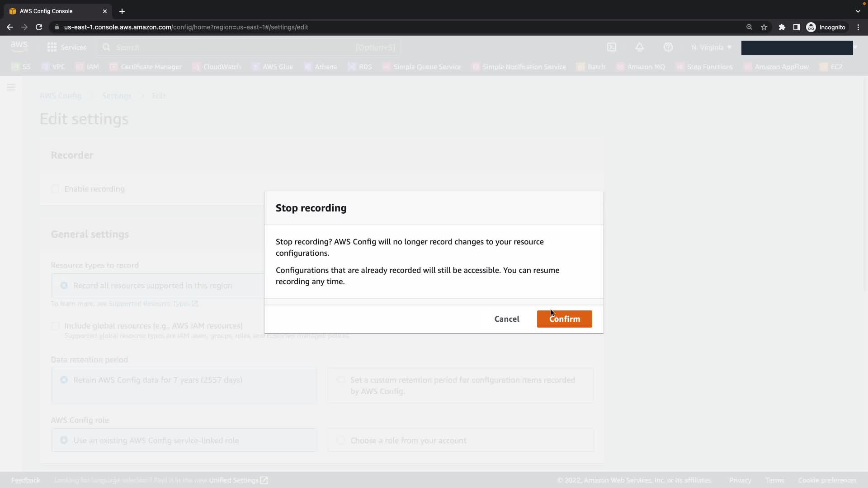
Task: Expand the browser tab search chevron
Action: (x=858, y=11)
